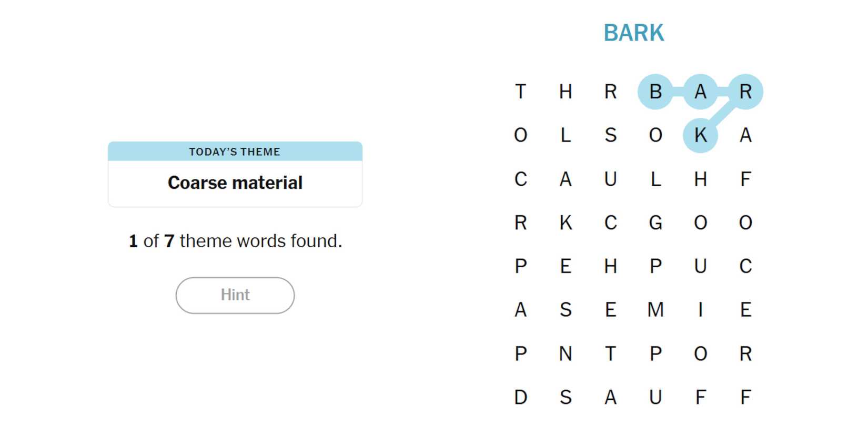Screen dimensions: 868x434
Task: Click the theme words found counter
Action: [x=235, y=241]
